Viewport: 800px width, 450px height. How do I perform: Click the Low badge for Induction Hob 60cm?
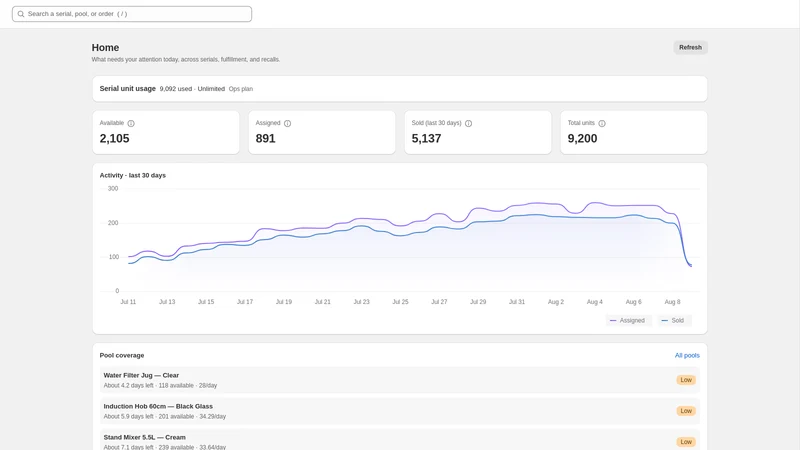pos(686,411)
